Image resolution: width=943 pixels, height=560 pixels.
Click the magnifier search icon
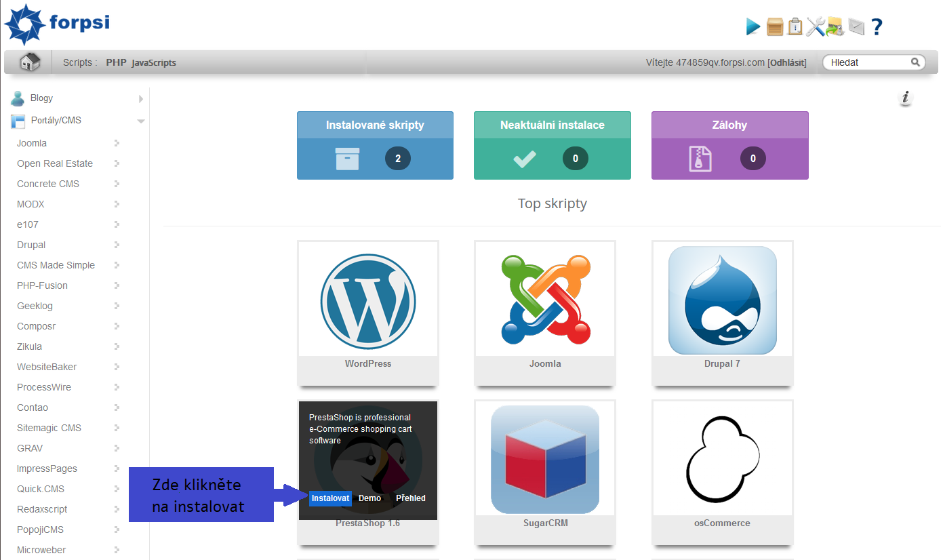(x=915, y=62)
